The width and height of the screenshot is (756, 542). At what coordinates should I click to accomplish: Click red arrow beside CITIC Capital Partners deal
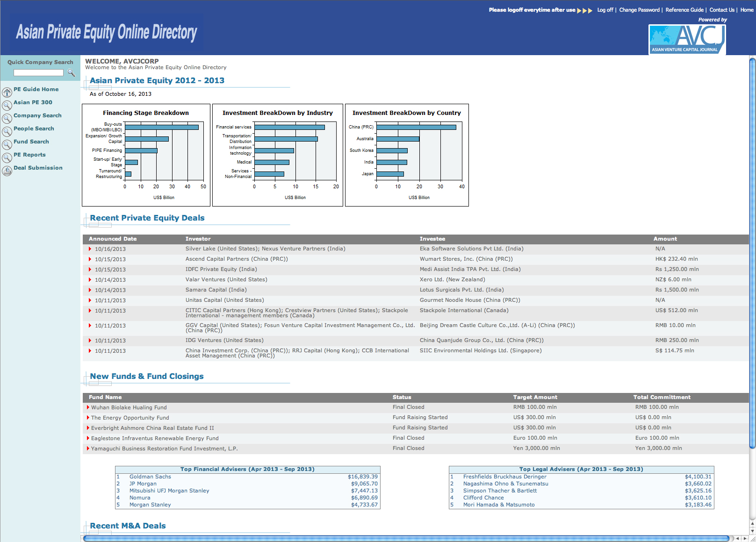pyautogui.click(x=90, y=311)
